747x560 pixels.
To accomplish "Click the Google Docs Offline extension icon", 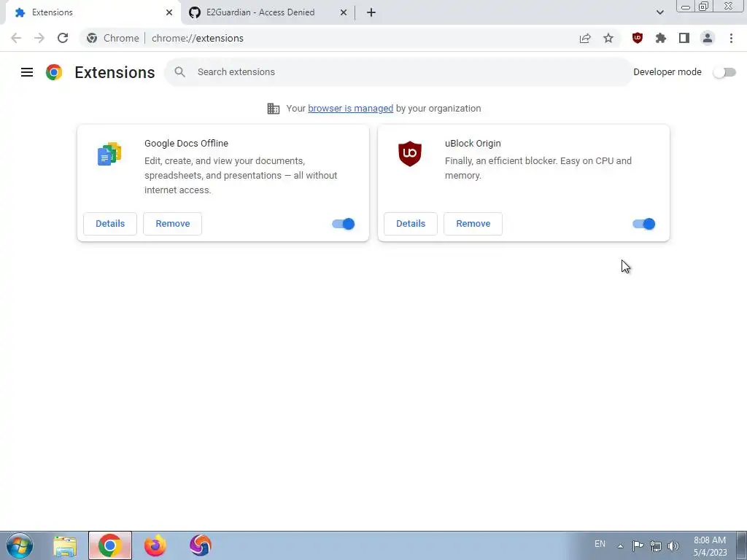I will 109,154.
